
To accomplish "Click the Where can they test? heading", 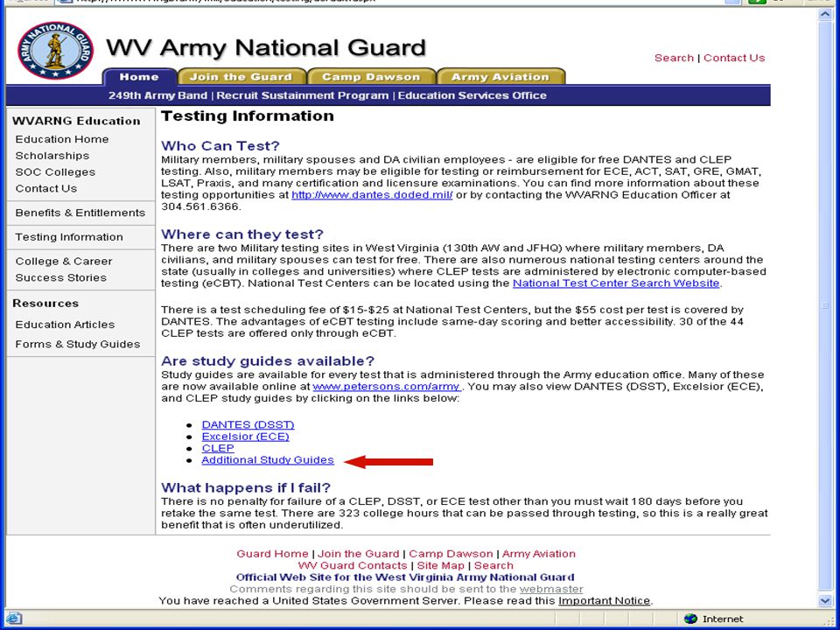I will tap(242, 234).
